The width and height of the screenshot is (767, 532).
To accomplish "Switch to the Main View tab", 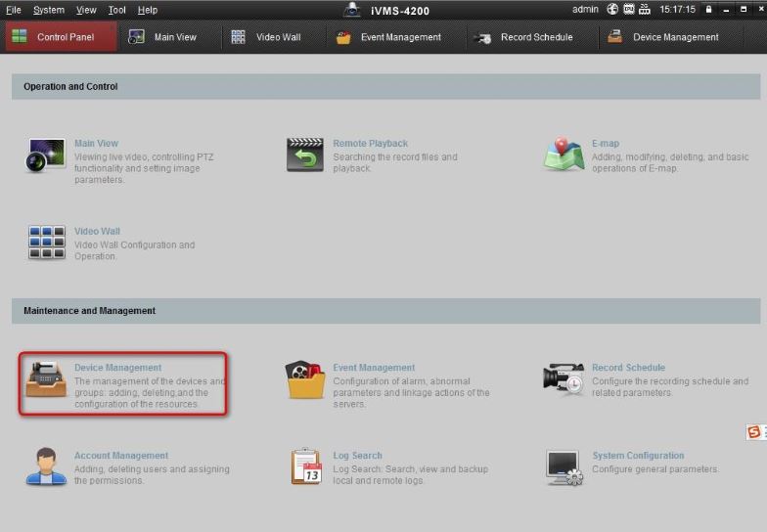I will (x=170, y=37).
